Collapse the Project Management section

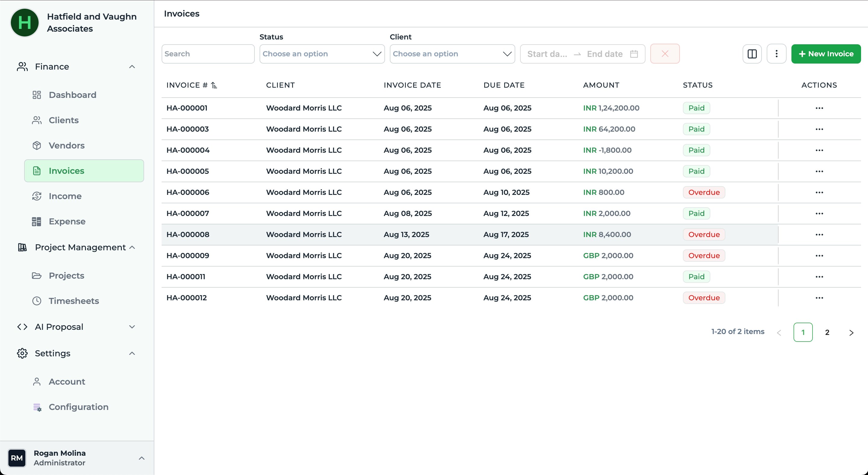pos(132,247)
